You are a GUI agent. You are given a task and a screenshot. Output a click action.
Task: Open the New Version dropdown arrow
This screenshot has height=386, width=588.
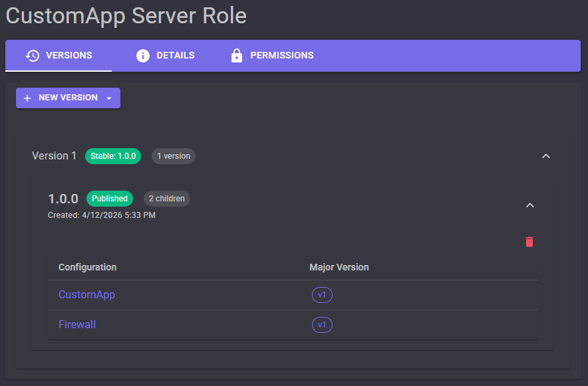[108, 98]
